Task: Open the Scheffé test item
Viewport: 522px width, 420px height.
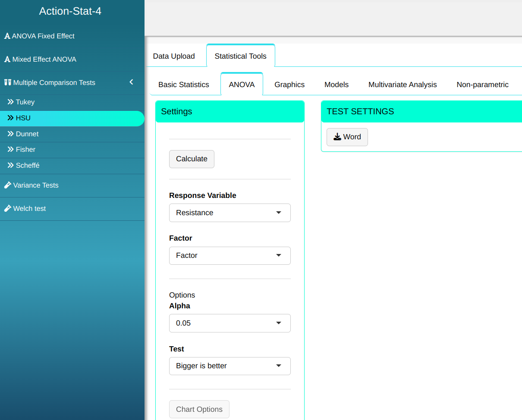Action: tap(28, 166)
